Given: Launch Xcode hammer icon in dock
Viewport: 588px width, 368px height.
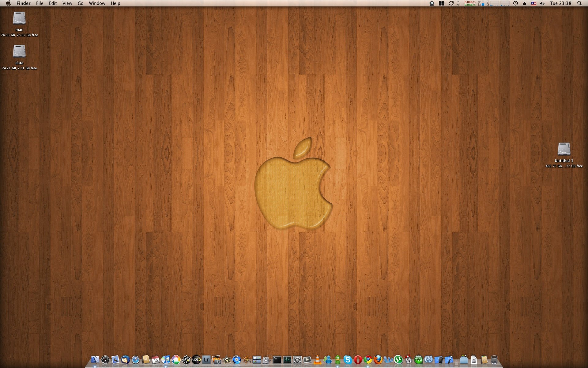Looking at the screenshot, I should pyautogui.click(x=449, y=359).
